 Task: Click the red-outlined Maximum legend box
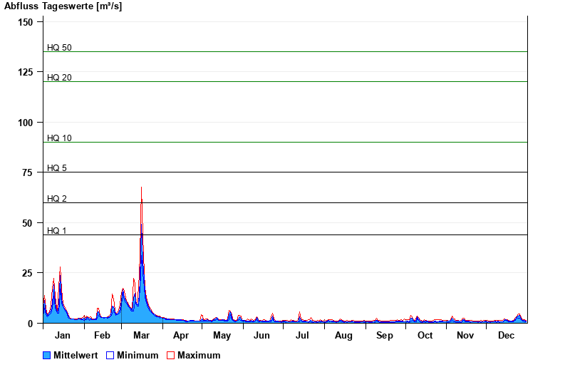pyautogui.click(x=170, y=356)
